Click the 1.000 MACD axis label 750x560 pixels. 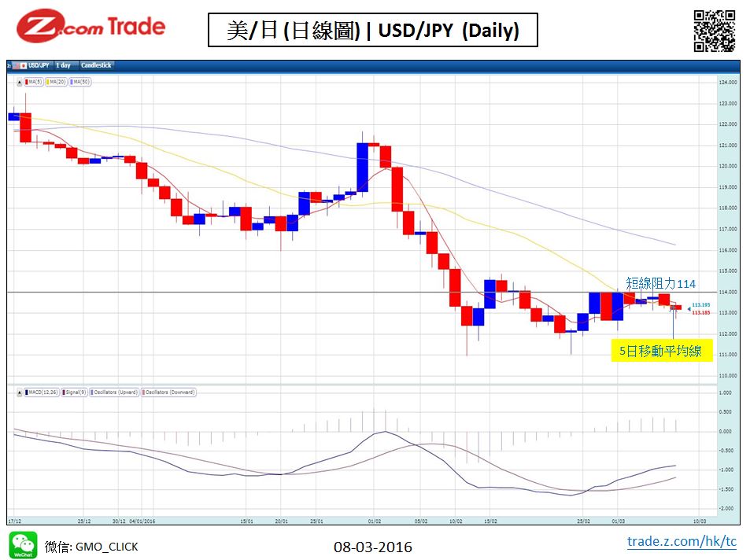(726, 392)
